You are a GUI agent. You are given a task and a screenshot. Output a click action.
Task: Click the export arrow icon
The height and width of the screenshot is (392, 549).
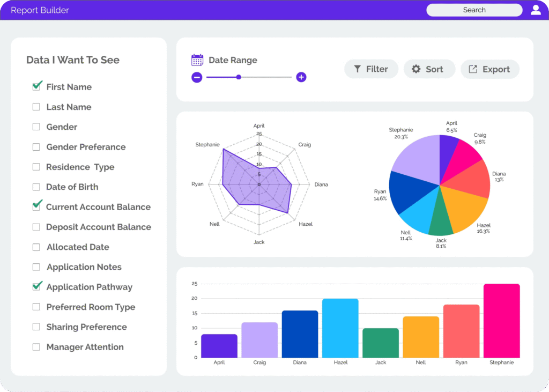coord(473,69)
